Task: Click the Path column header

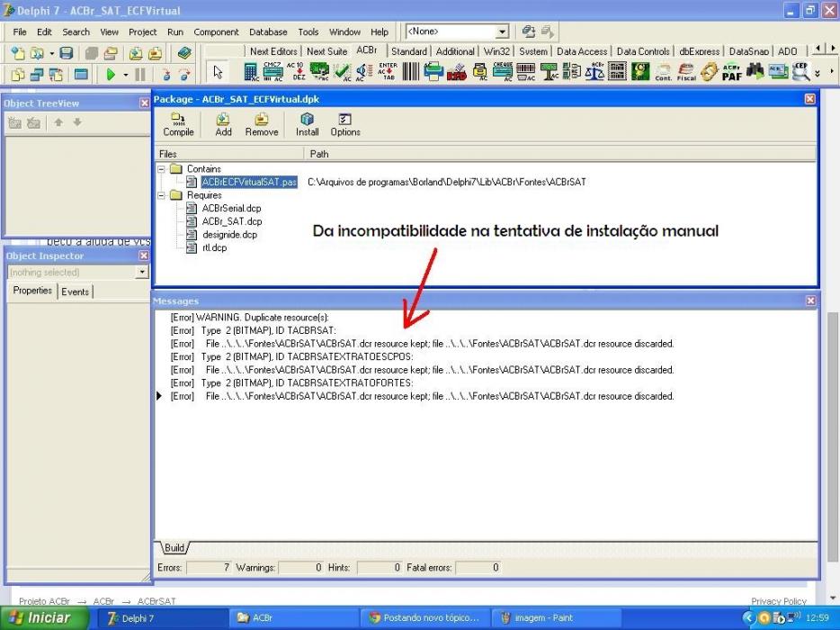Action: click(560, 154)
